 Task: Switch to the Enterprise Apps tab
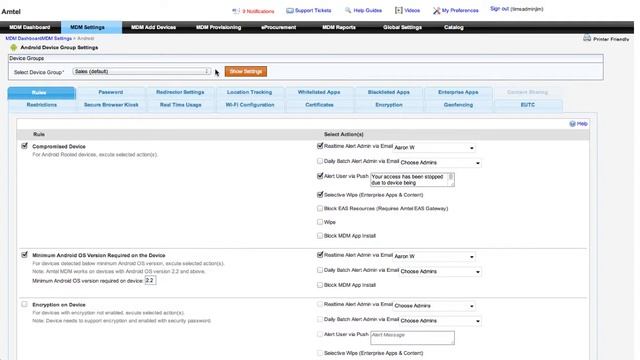[458, 92]
